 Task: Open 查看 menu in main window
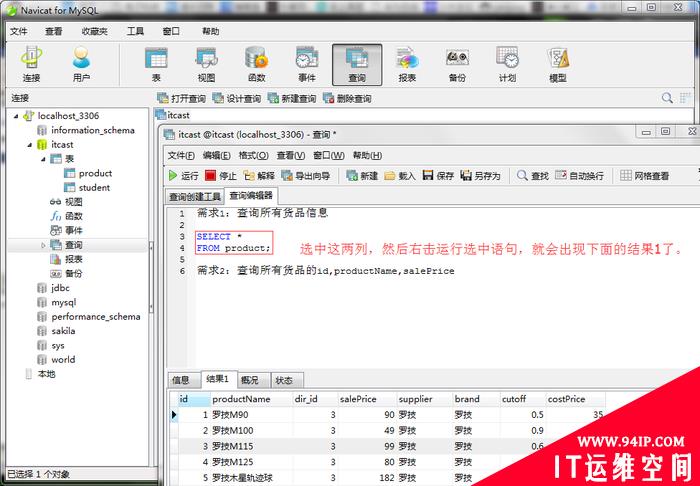(x=54, y=31)
